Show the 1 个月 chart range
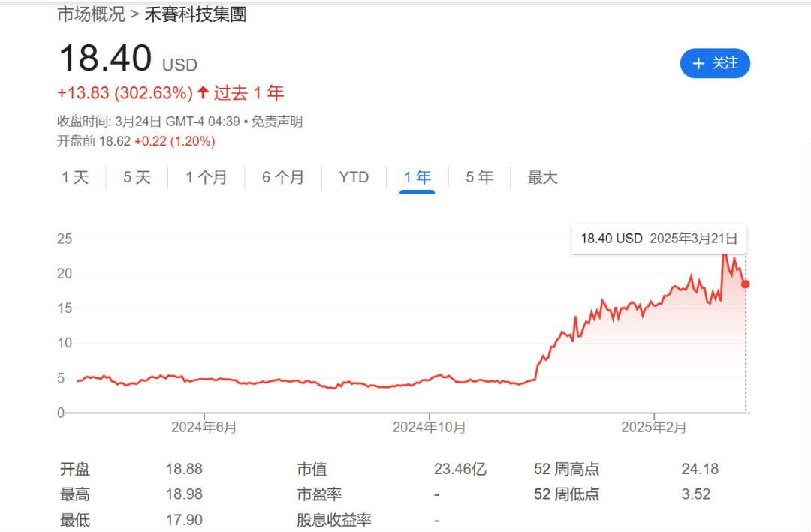811x532 pixels. 206,178
